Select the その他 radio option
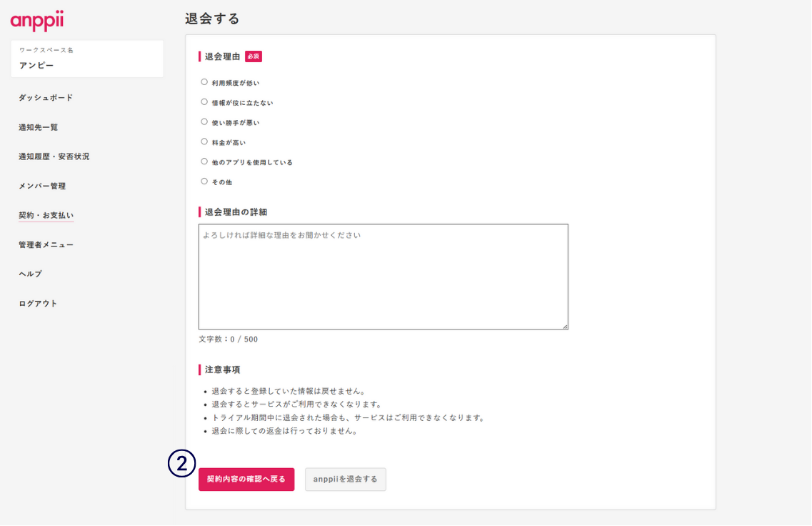 (204, 182)
